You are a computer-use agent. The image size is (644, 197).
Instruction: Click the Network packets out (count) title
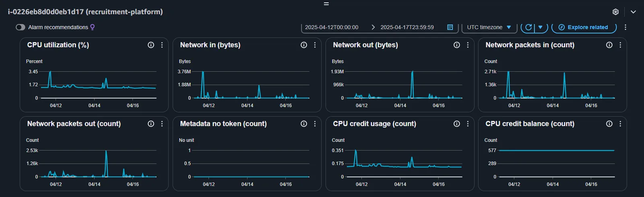pos(74,124)
